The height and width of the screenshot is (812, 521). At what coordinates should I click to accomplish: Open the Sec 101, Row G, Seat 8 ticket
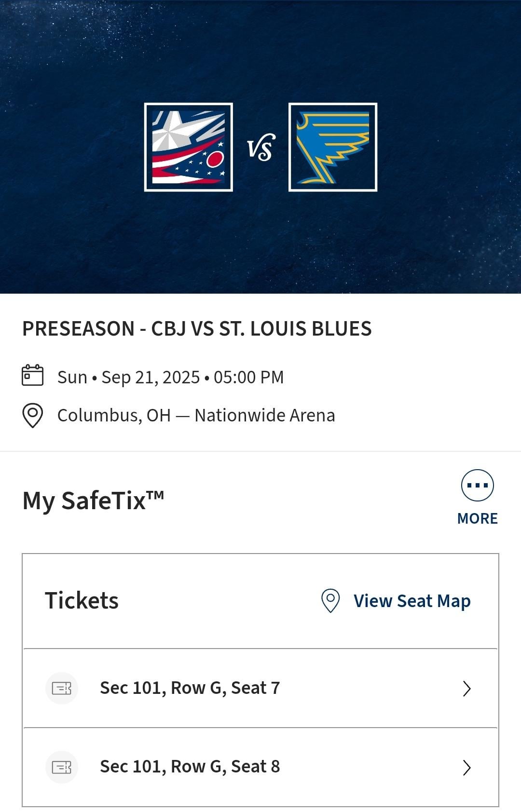click(190, 767)
